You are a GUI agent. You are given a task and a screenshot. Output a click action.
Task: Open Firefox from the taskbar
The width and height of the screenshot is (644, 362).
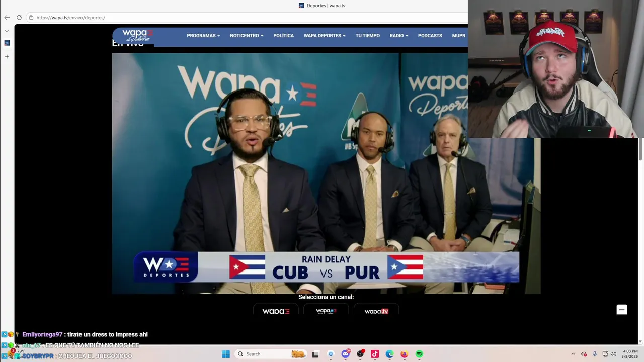coord(404,354)
